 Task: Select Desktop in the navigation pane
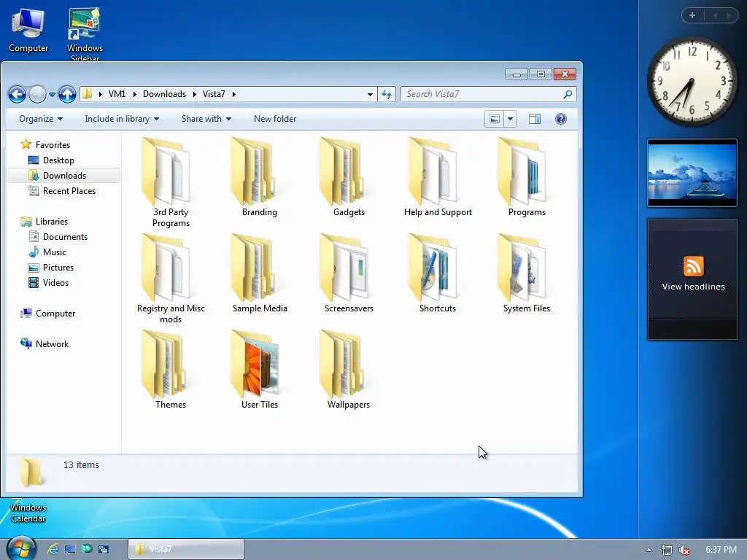coord(52,160)
